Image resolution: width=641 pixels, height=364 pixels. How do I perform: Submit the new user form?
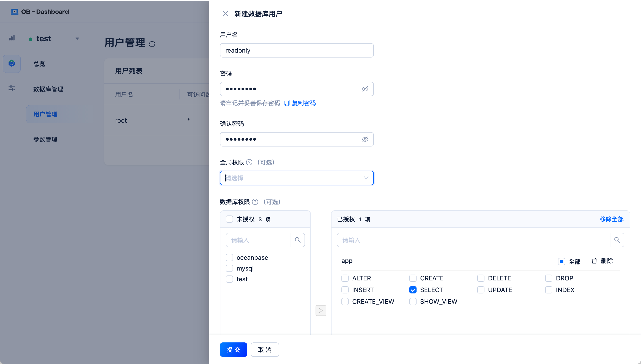(233, 349)
